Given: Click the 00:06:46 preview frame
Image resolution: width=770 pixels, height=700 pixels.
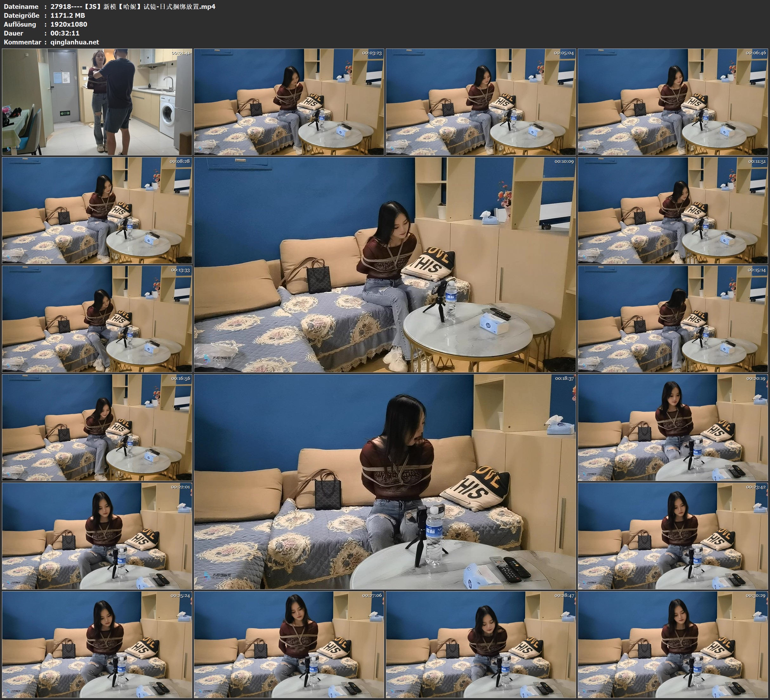Looking at the screenshot, I should pos(673,102).
